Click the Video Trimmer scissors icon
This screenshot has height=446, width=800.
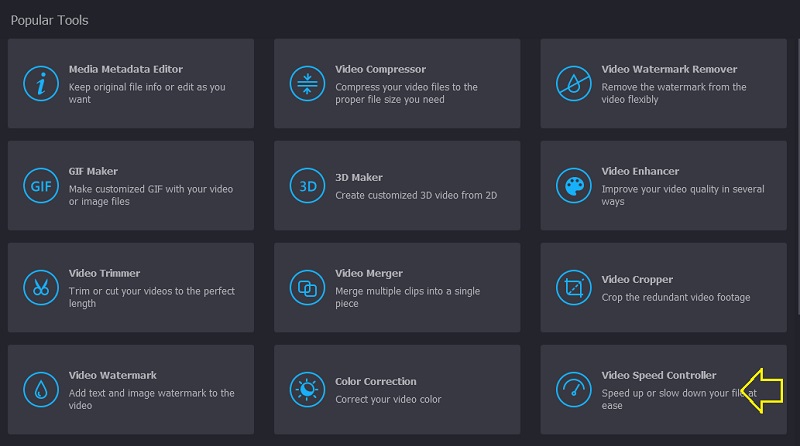tap(40, 287)
